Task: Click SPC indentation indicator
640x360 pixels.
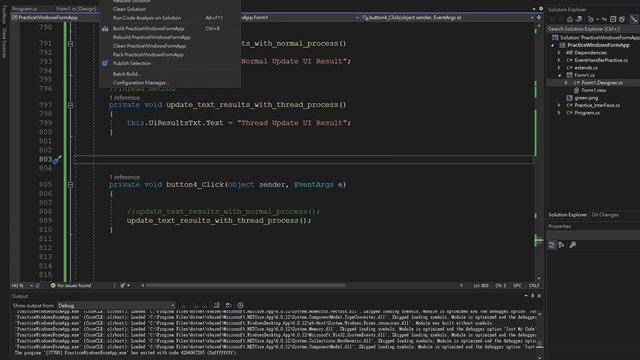Action: pyautogui.click(x=517, y=285)
